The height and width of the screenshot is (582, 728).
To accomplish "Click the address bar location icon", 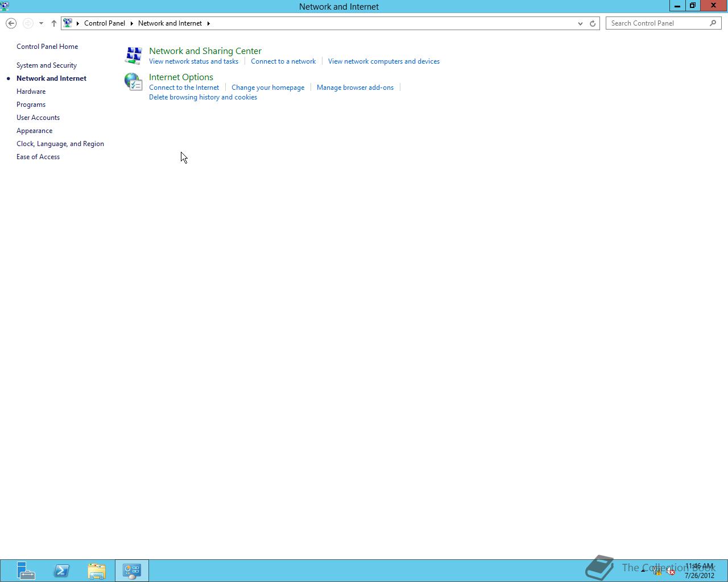I will tap(68, 23).
